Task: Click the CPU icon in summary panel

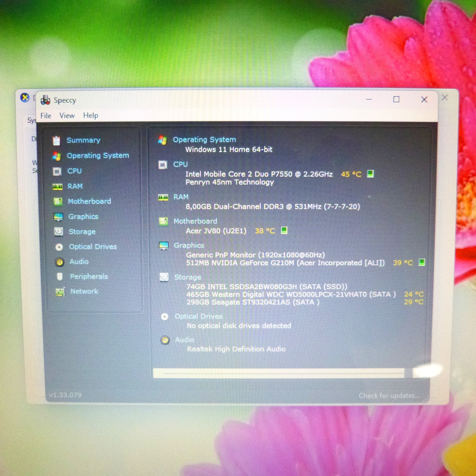Action: click(163, 165)
